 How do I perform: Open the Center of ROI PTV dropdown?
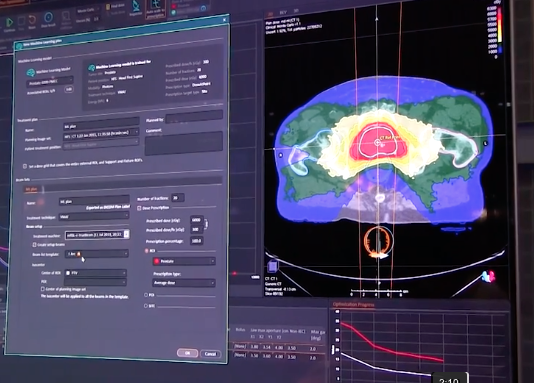coord(96,273)
